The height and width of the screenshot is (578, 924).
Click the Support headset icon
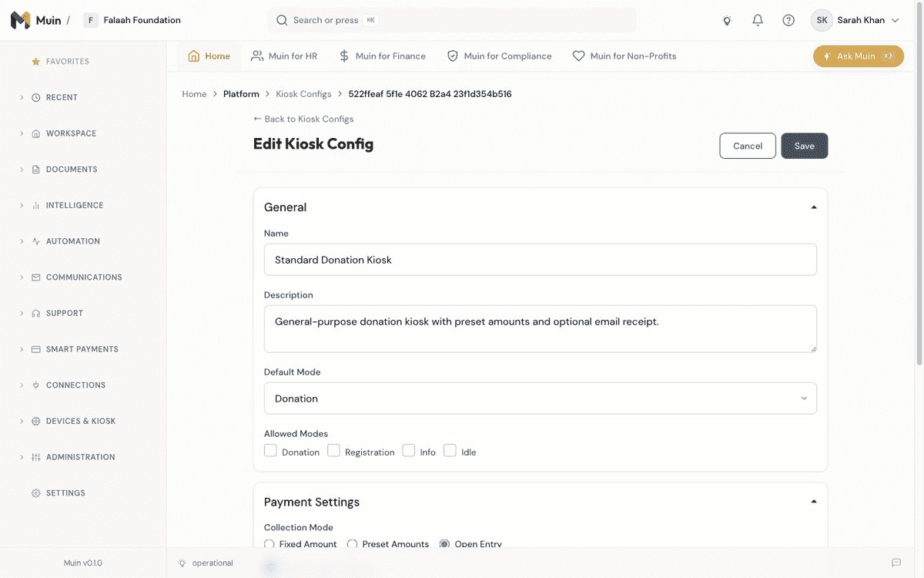[x=35, y=314]
